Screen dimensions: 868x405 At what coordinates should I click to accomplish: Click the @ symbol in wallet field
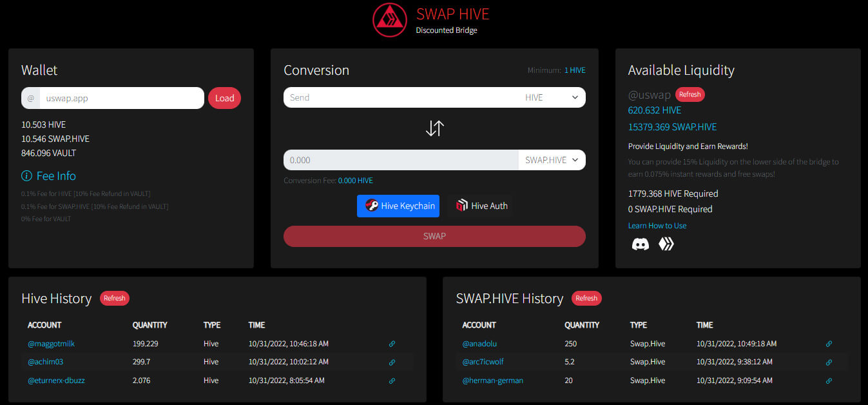pyautogui.click(x=30, y=98)
